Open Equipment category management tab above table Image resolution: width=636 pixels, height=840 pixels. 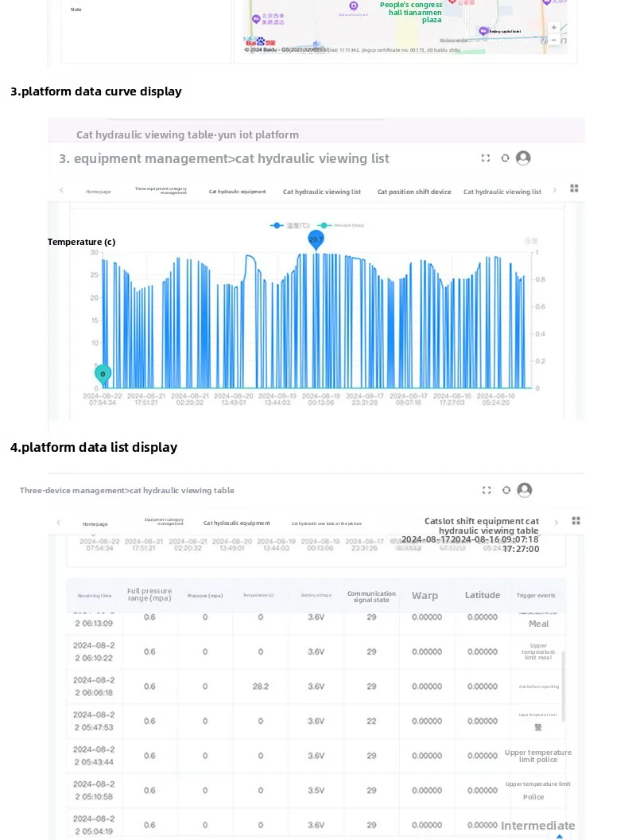164,522
